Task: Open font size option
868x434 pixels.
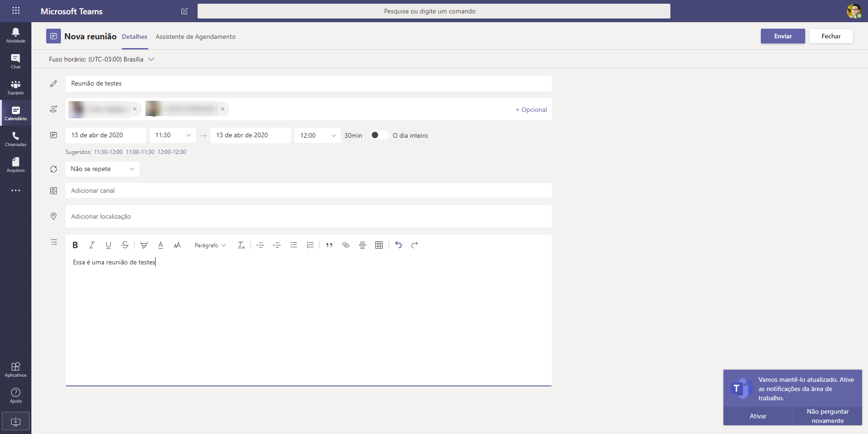Action: (x=177, y=245)
